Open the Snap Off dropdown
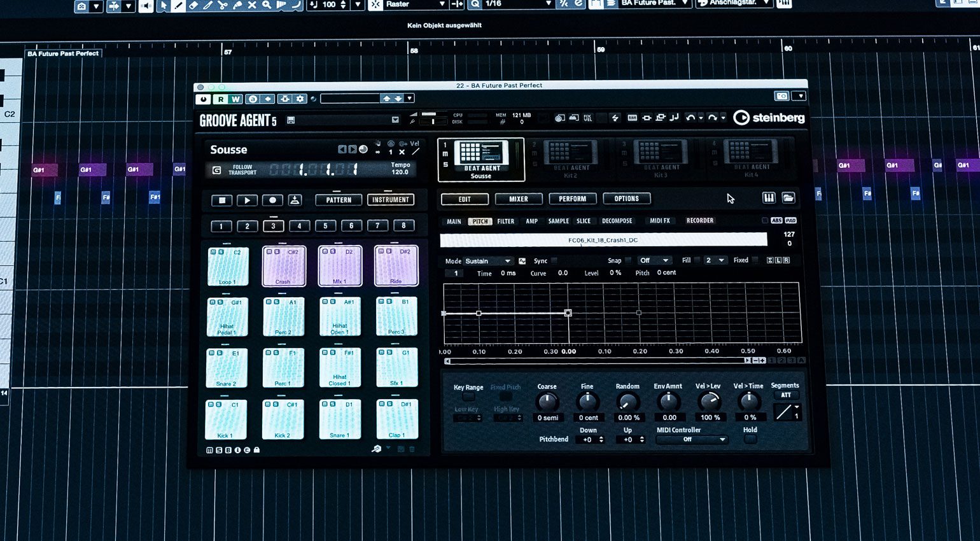980x541 pixels. [654, 260]
